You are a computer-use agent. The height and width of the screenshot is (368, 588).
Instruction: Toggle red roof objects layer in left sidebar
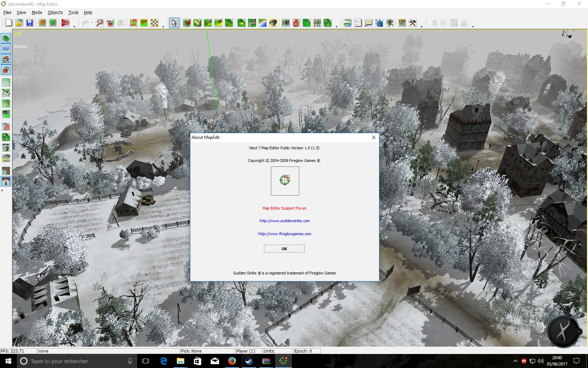click(x=6, y=70)
